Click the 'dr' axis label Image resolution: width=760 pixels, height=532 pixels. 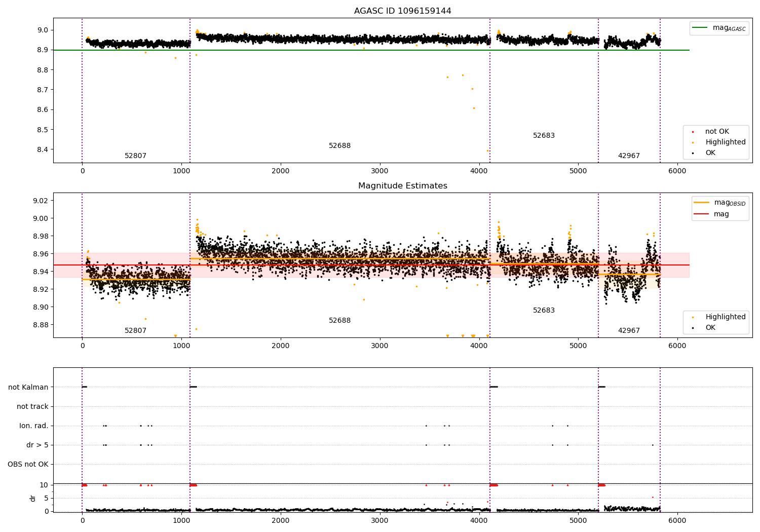coord(33,498)
